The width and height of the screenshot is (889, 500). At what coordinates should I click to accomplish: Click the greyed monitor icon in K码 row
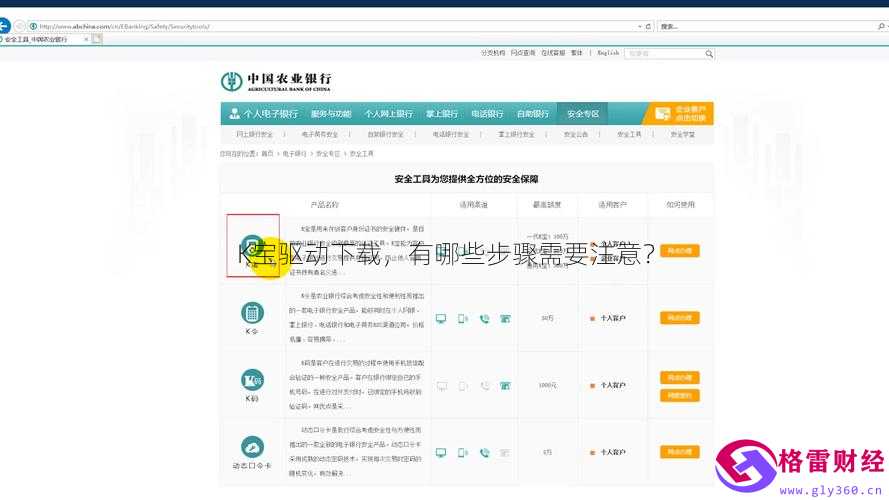441,385
